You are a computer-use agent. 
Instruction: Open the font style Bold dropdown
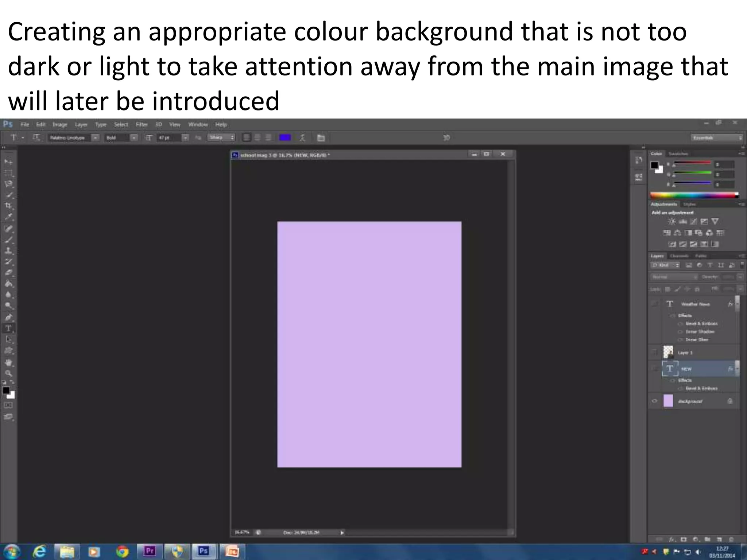[x=134, y=138]
